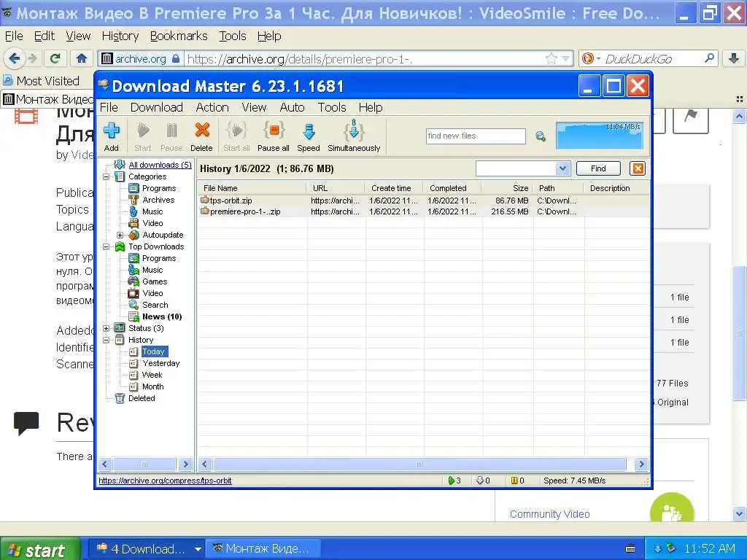The width and height of the screenshot is (747, 560).
Task: Collapse the Categories tree node
Action: (107, 176)
